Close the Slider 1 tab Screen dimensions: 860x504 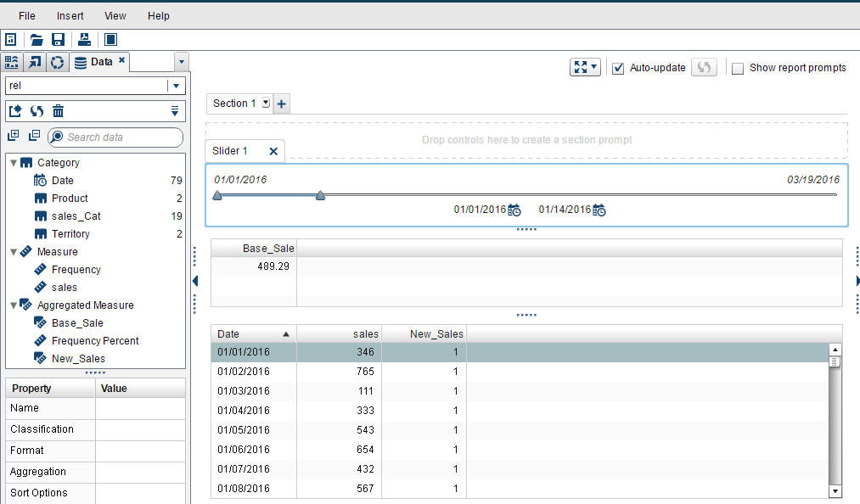pos(273,151)
